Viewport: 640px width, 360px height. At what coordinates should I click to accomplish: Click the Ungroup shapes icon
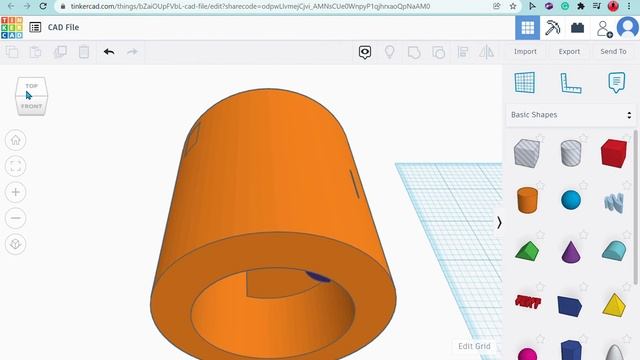point(438,53)
